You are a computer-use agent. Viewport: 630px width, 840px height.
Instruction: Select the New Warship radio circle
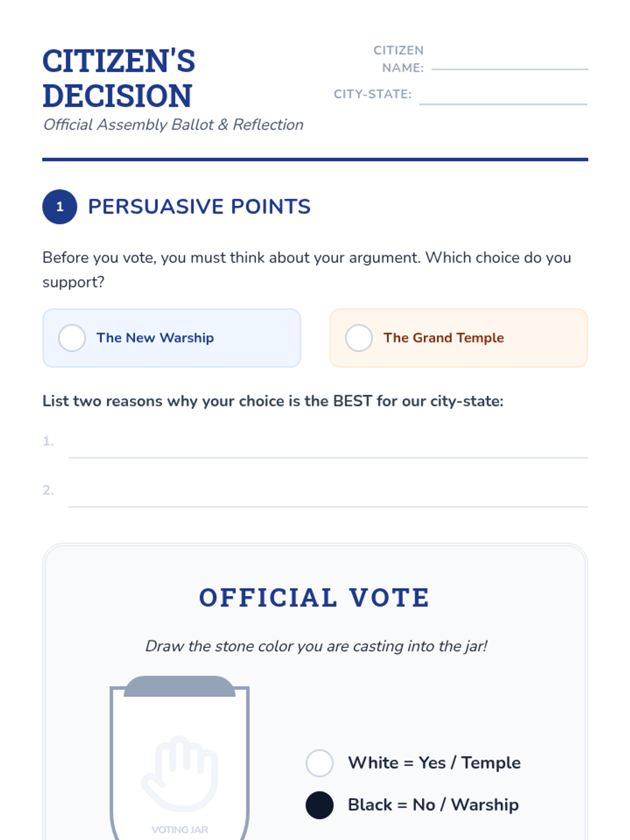pos(72,338)
